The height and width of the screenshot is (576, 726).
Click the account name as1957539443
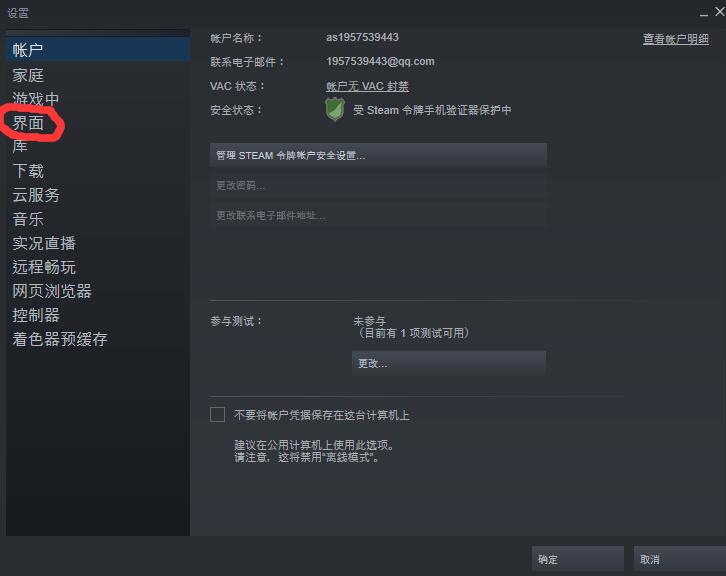coord(362,37)
